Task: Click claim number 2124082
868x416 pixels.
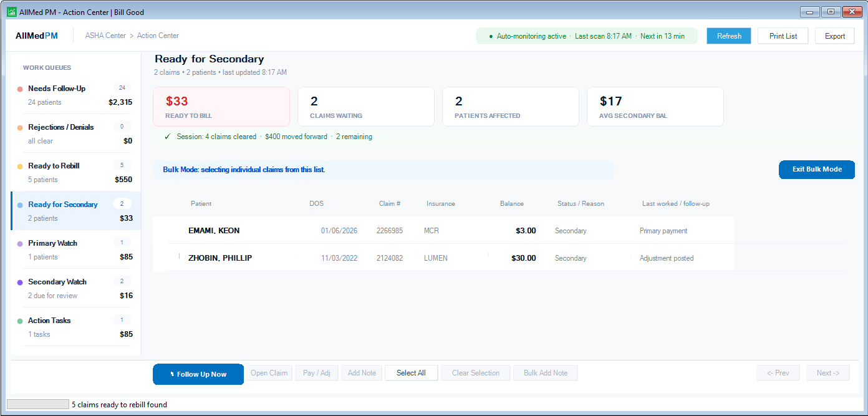Action: coord(390,258)
